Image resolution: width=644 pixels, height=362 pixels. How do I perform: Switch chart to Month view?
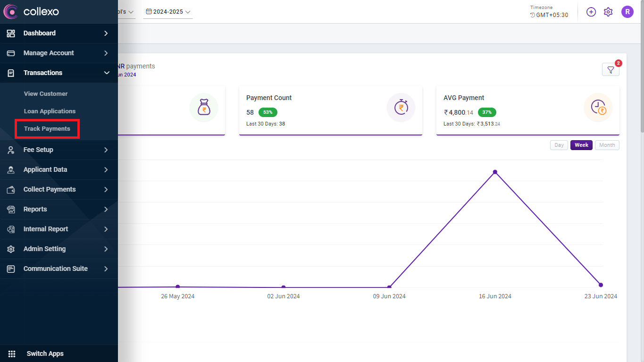pos(607,145)
